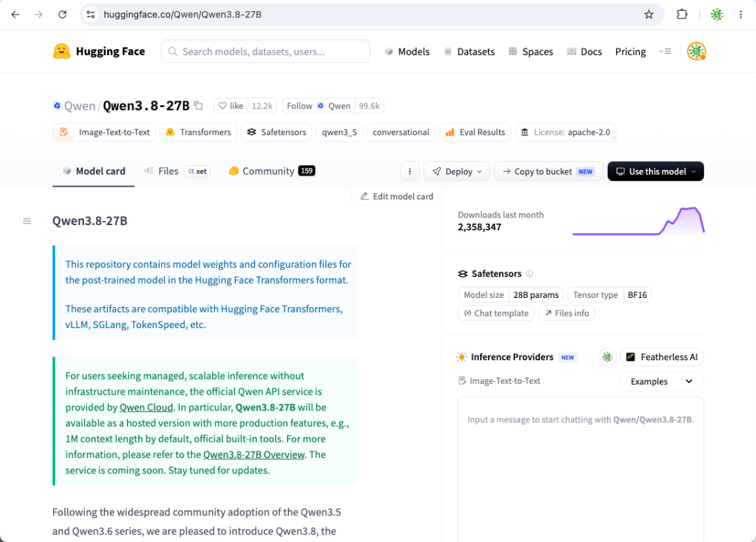Like the Qwen3.8-27B model
756x542 pixels.
click(231, 106)
